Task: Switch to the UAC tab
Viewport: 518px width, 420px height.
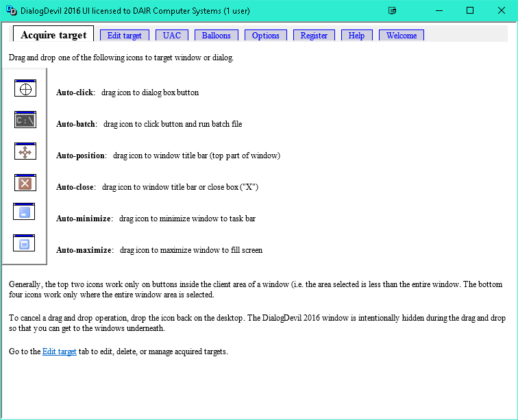Action: pyautogui.click(x=171, y=36)
